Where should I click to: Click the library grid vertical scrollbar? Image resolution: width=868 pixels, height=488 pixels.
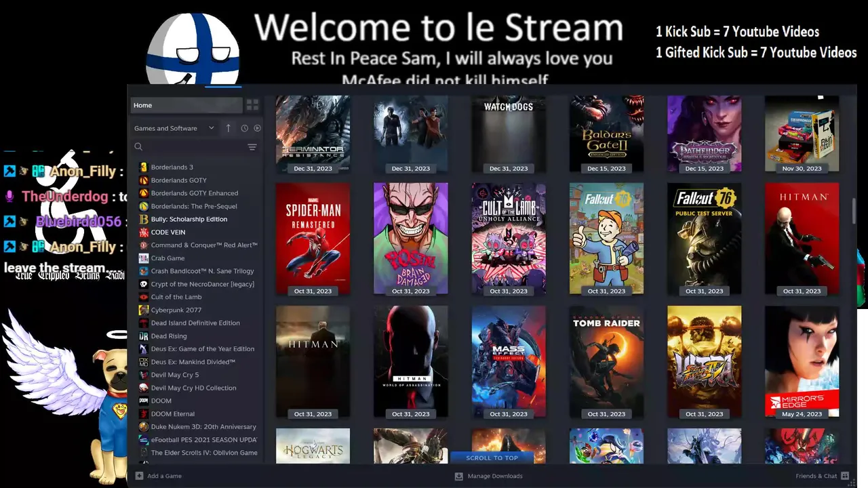854,210
